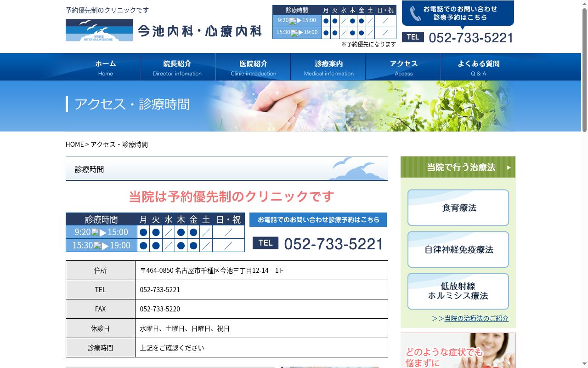Click the アクセス・診療時間 breadcrumb text
The height and width of the screenshot is (368, 588).
click(119, 144)
